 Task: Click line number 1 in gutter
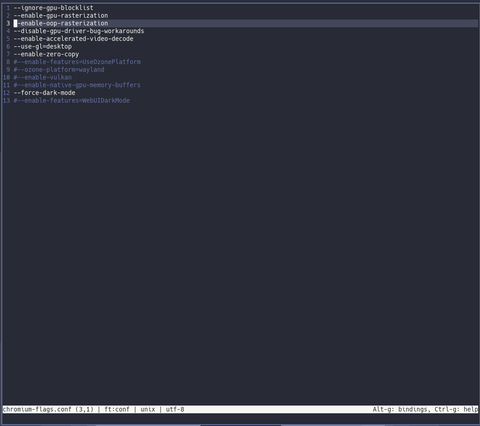8,8
